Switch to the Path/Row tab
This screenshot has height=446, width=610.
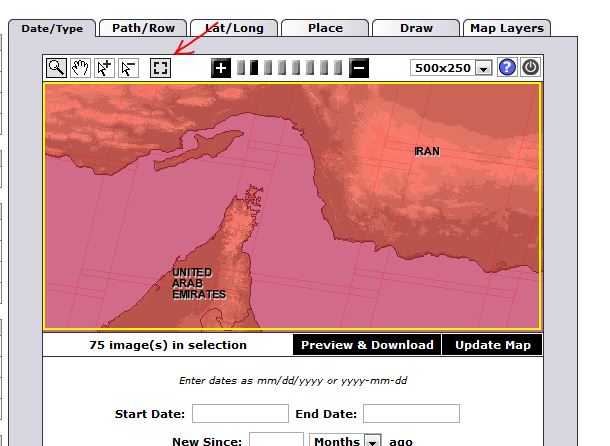pos(143,28)
